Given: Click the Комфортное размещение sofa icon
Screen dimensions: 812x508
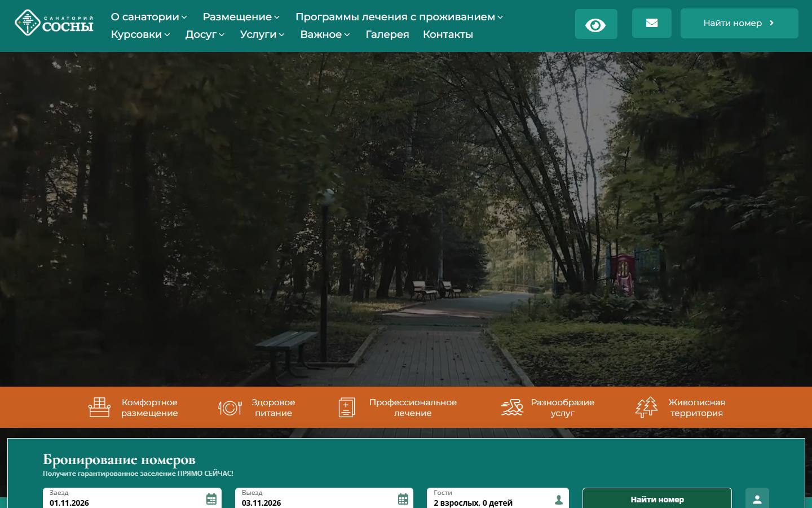Looking at the screenshot, I should 99,408.
